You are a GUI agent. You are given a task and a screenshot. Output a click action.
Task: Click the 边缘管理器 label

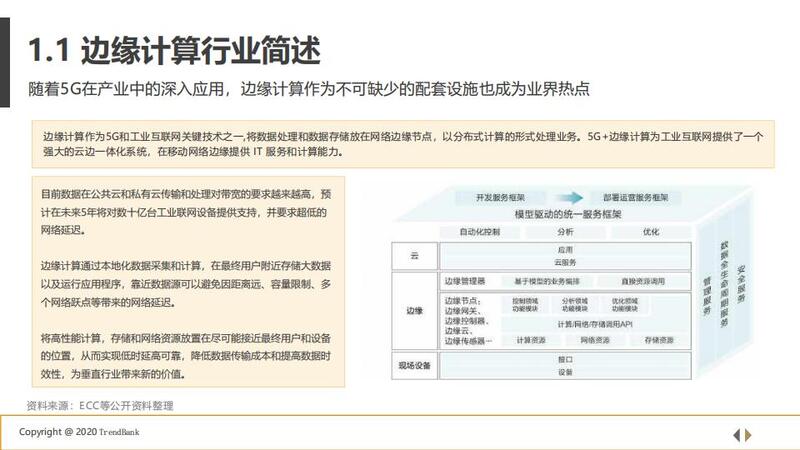coord(463,281)
